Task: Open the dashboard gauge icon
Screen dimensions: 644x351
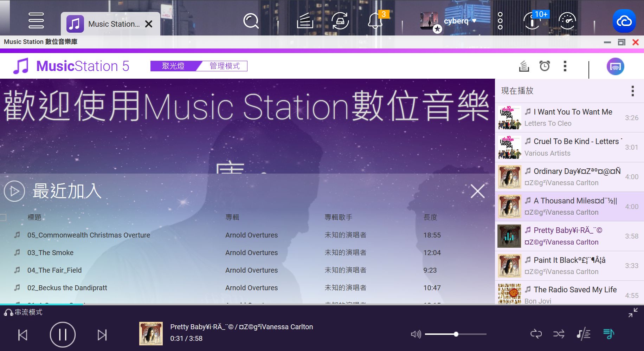Action: [x=567, y=21]
